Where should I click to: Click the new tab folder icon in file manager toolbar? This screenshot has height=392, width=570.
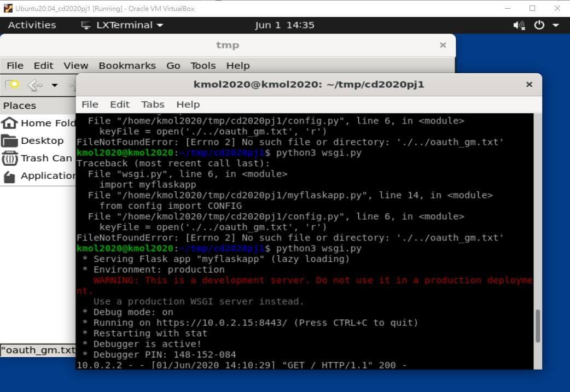(x=12, y=85)
